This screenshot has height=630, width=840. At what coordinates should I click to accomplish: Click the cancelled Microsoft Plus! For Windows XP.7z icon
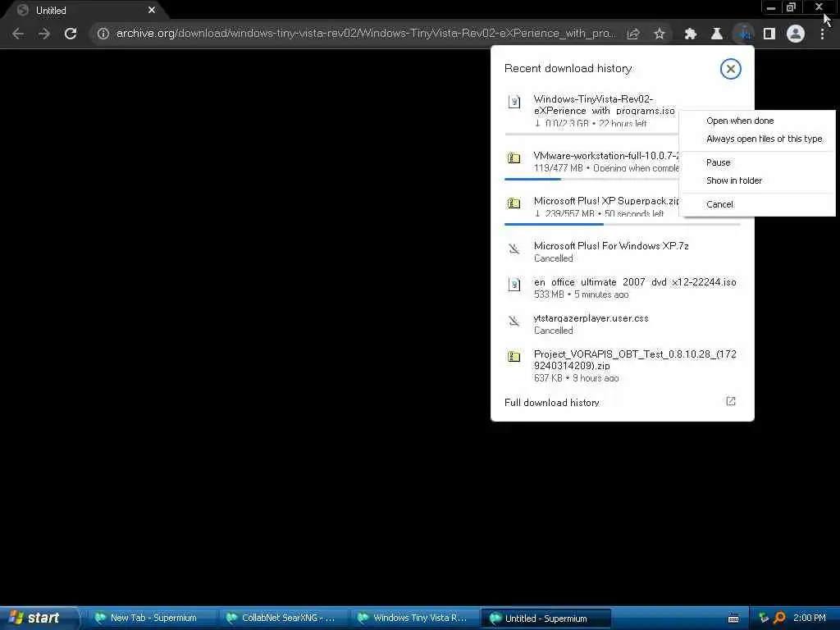(514, 249)
